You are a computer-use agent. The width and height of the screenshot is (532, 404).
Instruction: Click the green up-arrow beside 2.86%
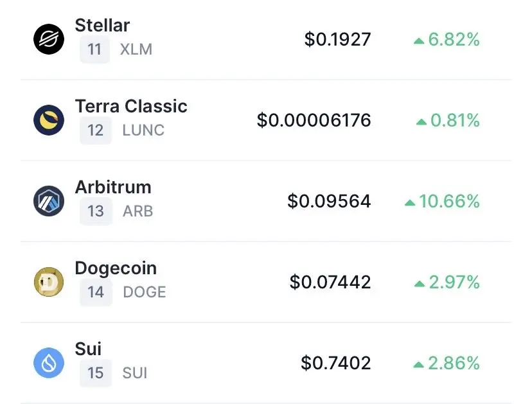pos(419,365)
